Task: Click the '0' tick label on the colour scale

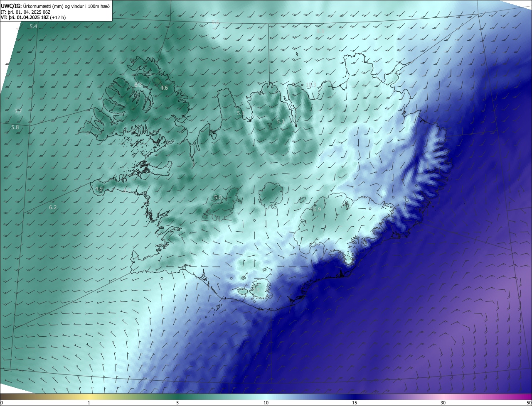Action: pos(2,403)
